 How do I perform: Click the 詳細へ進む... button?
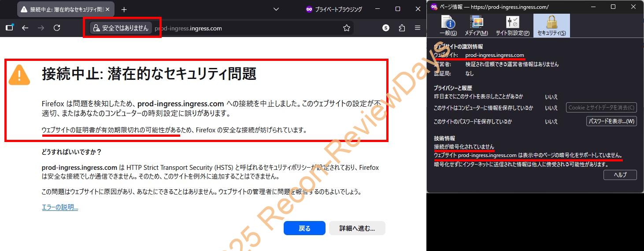(x=357, y=228)
